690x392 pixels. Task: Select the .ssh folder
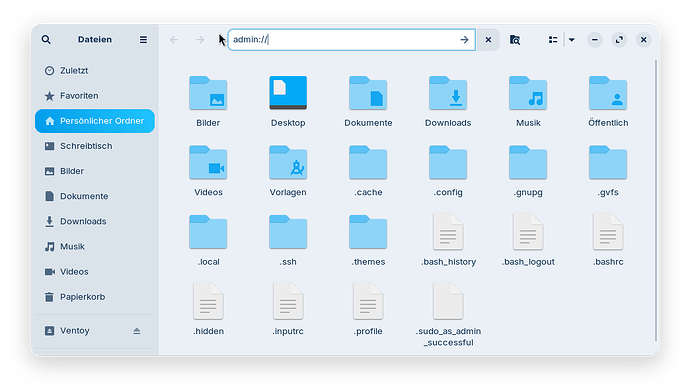(288, 232)
